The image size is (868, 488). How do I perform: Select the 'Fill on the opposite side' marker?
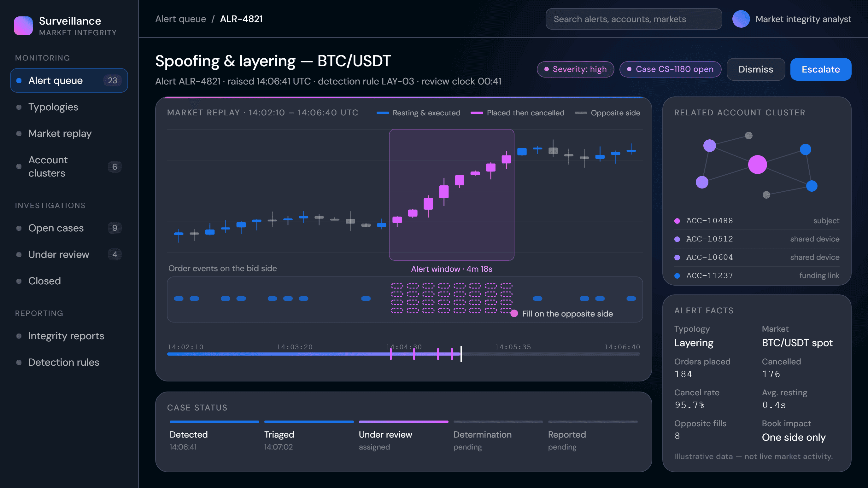pos(514,314)
